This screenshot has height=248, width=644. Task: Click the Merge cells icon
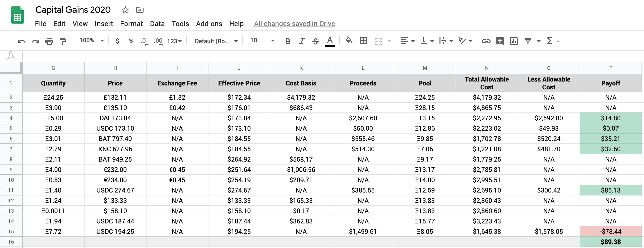(x=378, y=41)
